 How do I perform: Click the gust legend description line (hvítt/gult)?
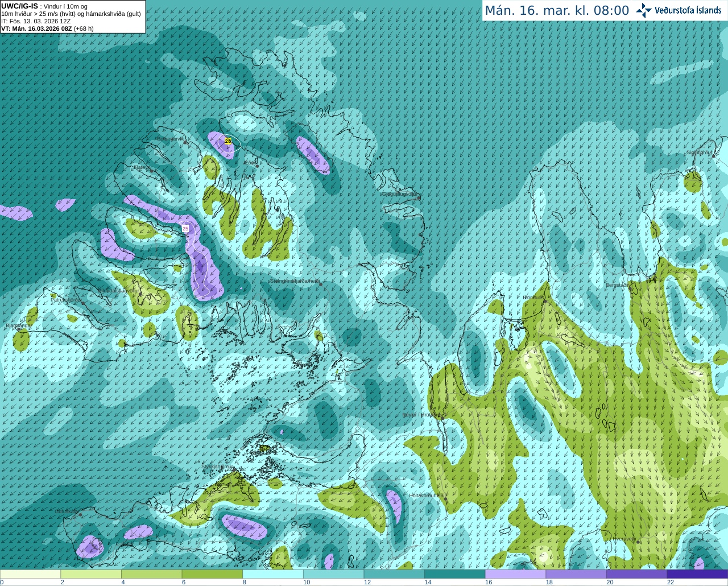71,14
